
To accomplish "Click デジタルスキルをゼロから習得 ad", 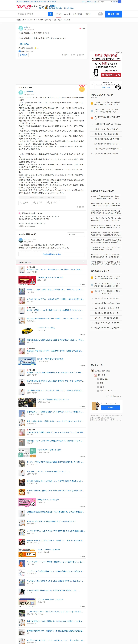I will [49, 450].
